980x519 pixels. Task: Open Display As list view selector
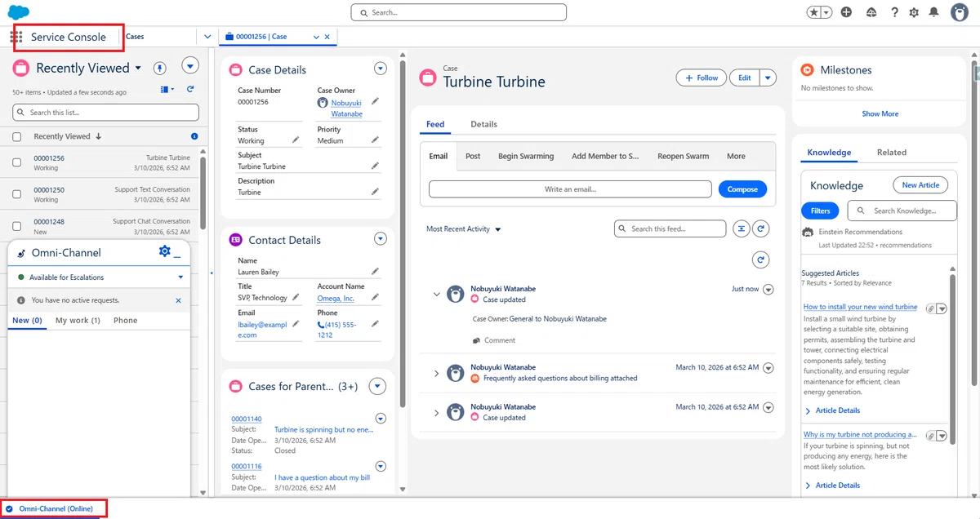(x=168, y=89)
